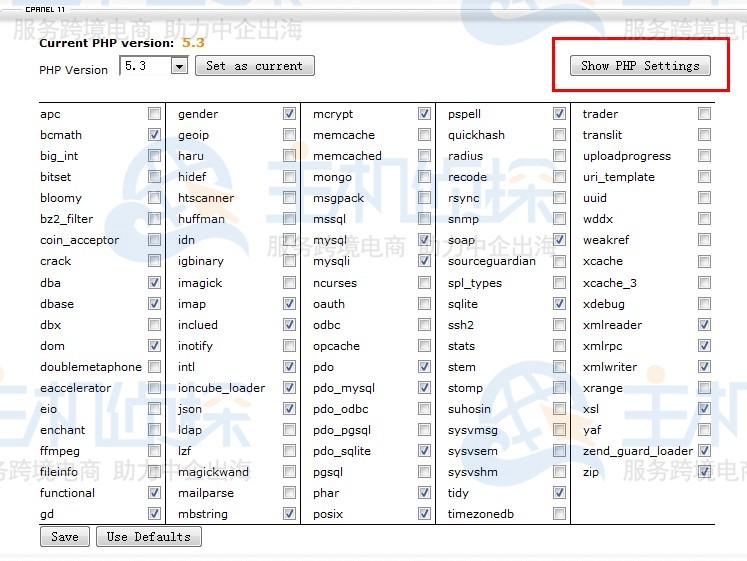This screenshot has width=747, height=561.
Task: Enable the apc extension checkbox
Action: pyautogui.click(x=154, y=114)
